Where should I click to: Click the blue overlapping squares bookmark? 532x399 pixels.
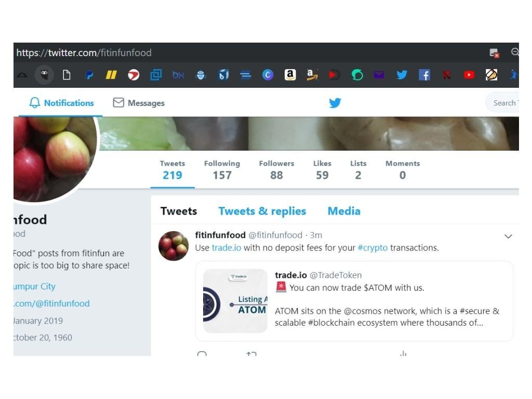[156, 75]
